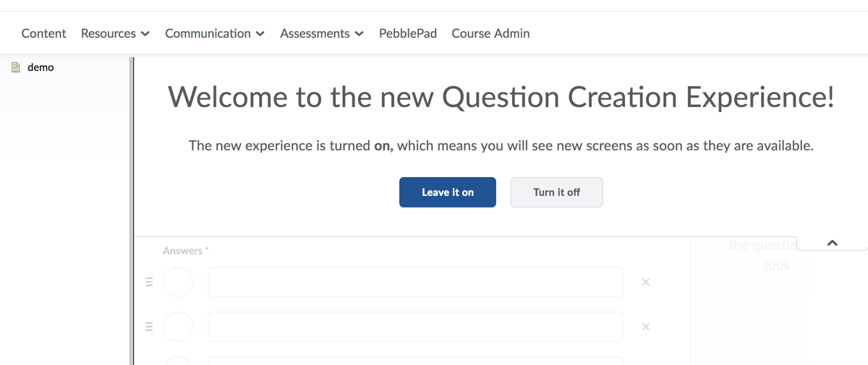Mark the first answer as correct
Image resolution: width=868 pixels, height=365 pixels.
click(x=178, y=282)
